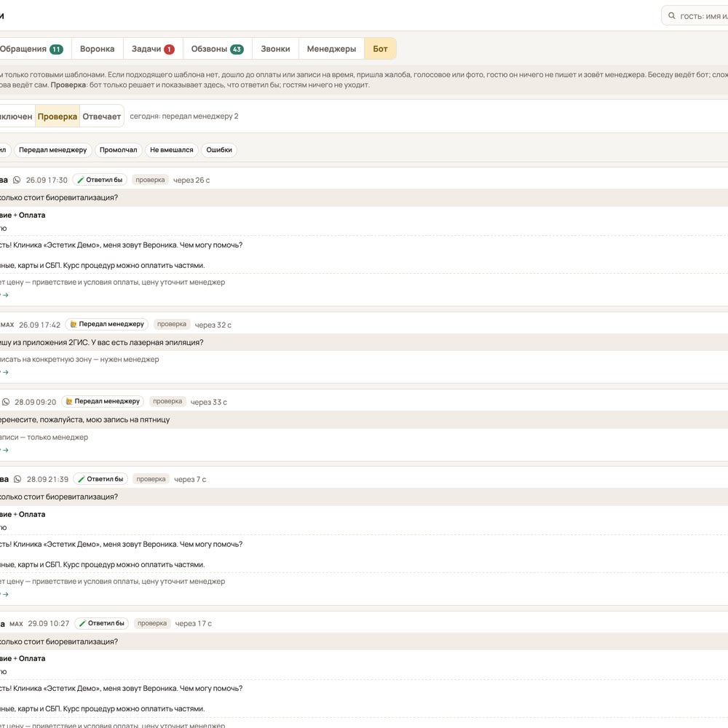
Task: Follow the arrow link under 'нужен менеджер'
Action: pyautogui.click(x=5, y=372)
